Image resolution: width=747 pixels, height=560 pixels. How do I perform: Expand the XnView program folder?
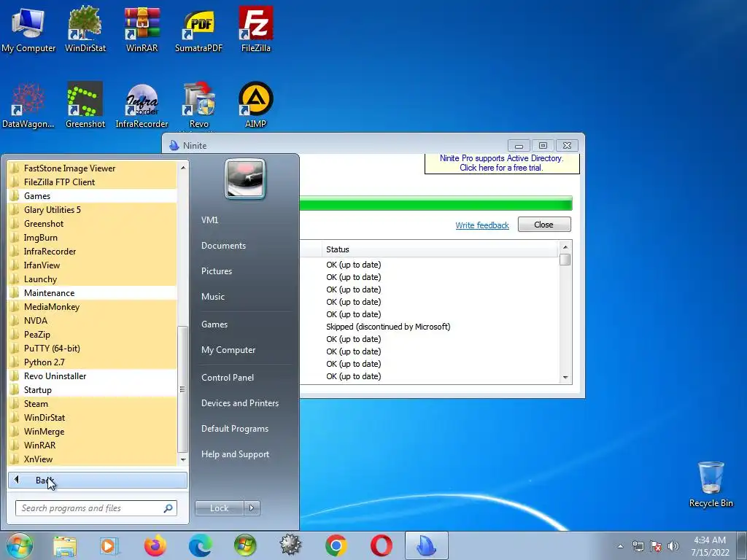click(93, 459)
